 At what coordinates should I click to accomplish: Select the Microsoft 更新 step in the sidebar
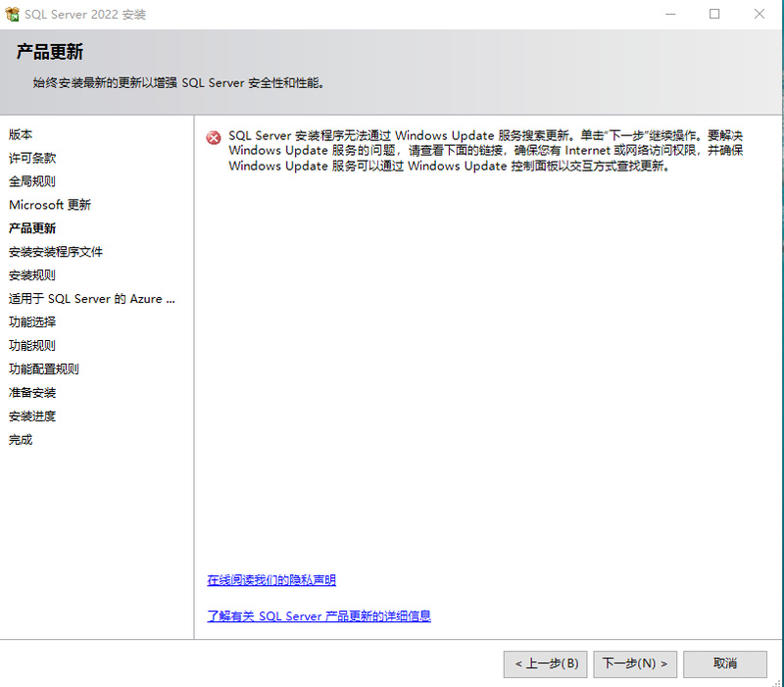coord(50,205)
